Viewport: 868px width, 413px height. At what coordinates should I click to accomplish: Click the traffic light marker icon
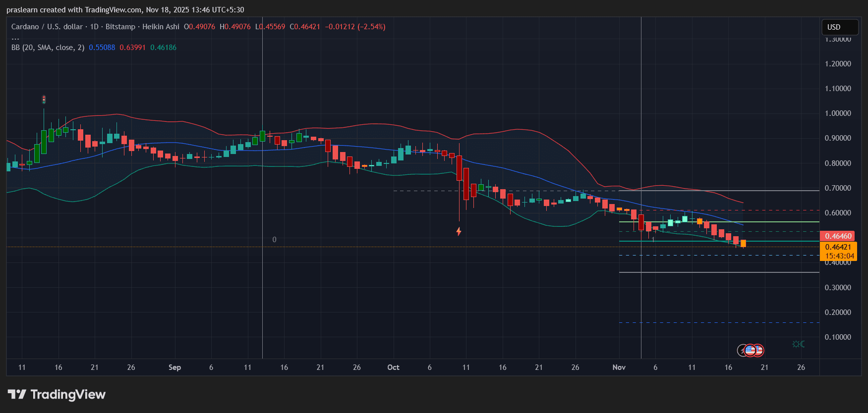coord(44,100)
